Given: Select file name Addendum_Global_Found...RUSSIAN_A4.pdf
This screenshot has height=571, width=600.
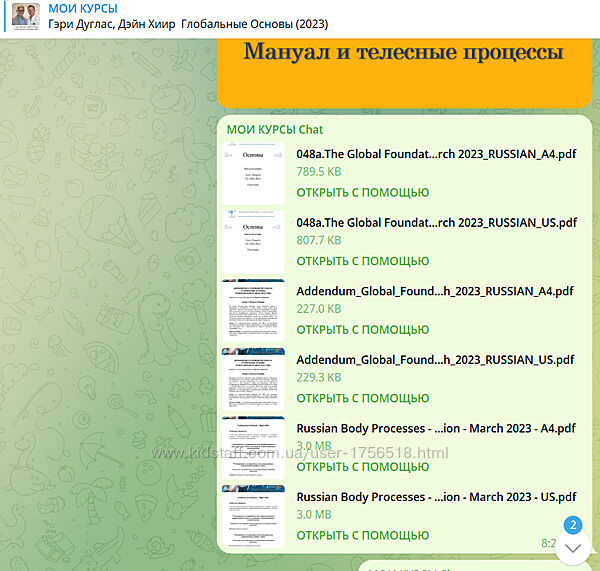Looking at the screenshot, I should pos(435,291).
